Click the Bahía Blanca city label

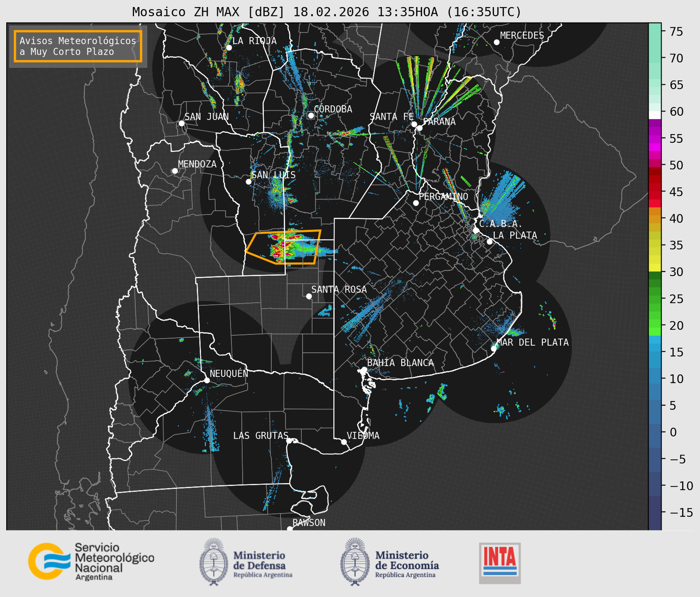pos(400,363)
